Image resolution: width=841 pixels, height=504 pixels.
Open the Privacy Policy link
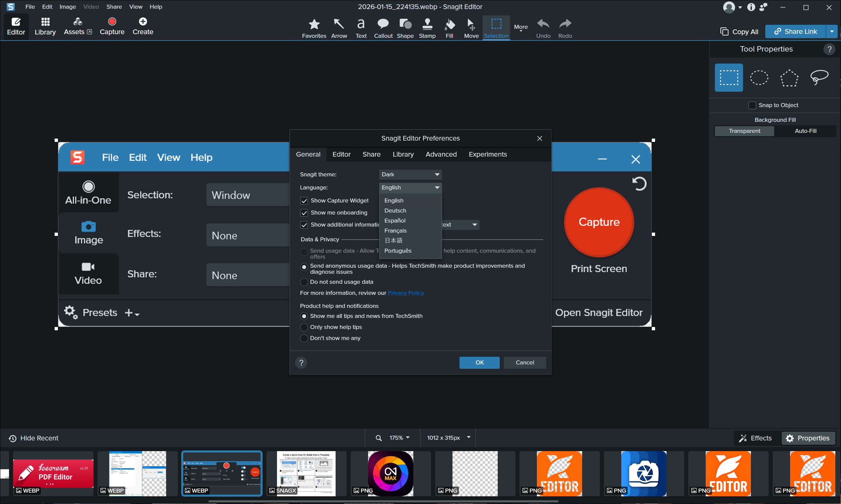tap(405, 293)
